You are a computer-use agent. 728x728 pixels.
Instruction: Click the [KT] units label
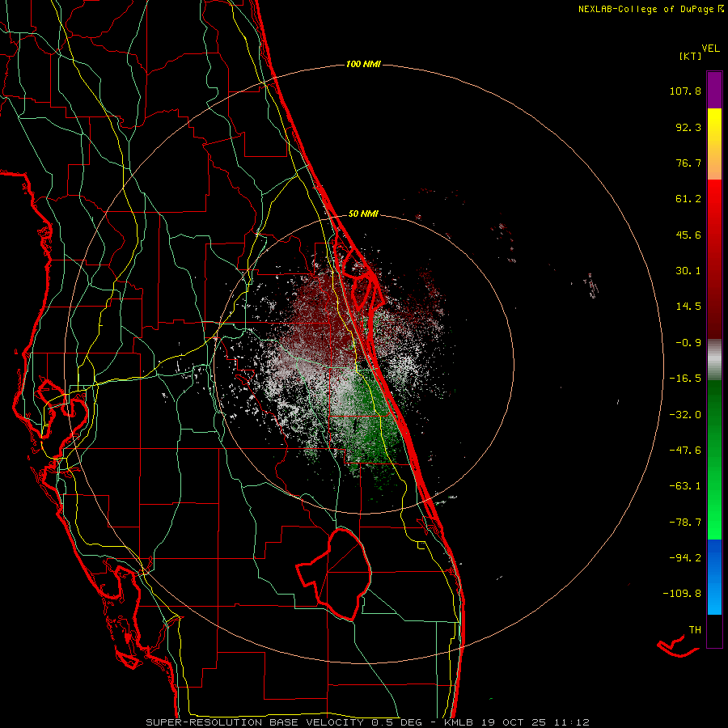(x=690, y=56)
